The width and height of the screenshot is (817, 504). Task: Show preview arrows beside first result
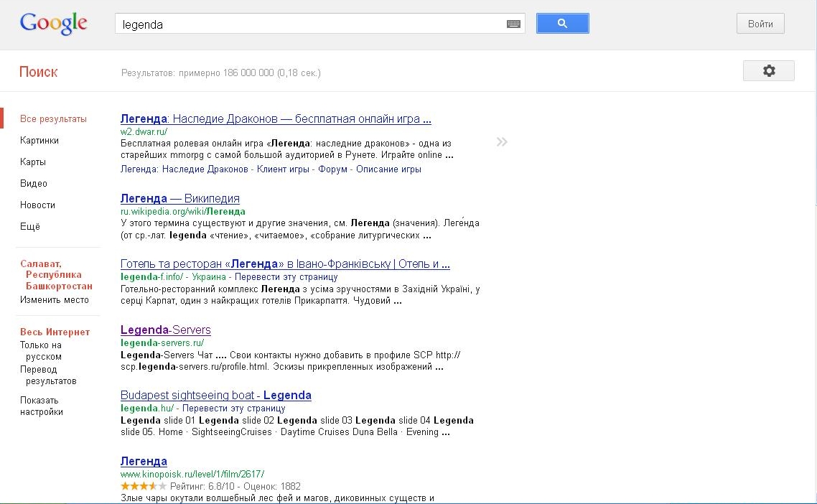point(502,141)
